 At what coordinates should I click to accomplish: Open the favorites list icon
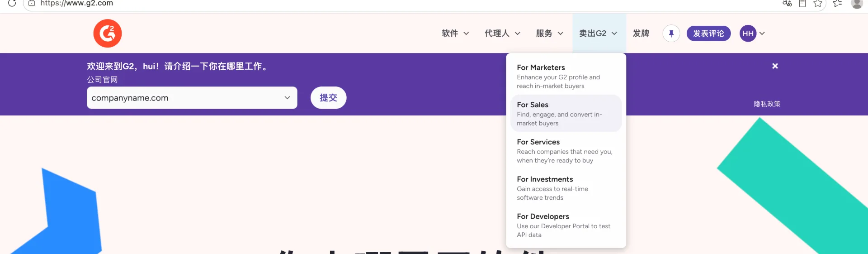(x=837, y=3)
